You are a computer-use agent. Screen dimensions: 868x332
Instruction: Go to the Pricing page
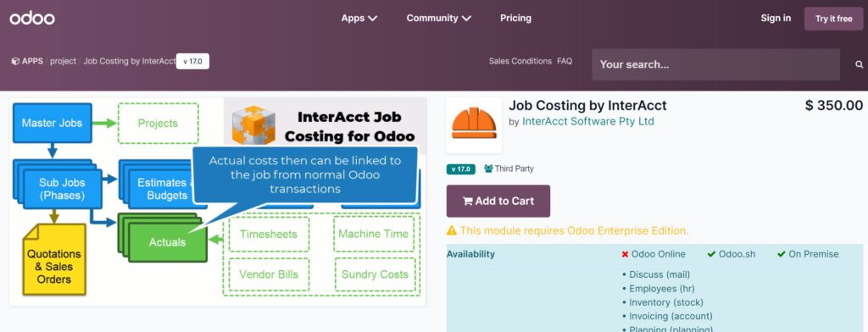pos(515,19)
